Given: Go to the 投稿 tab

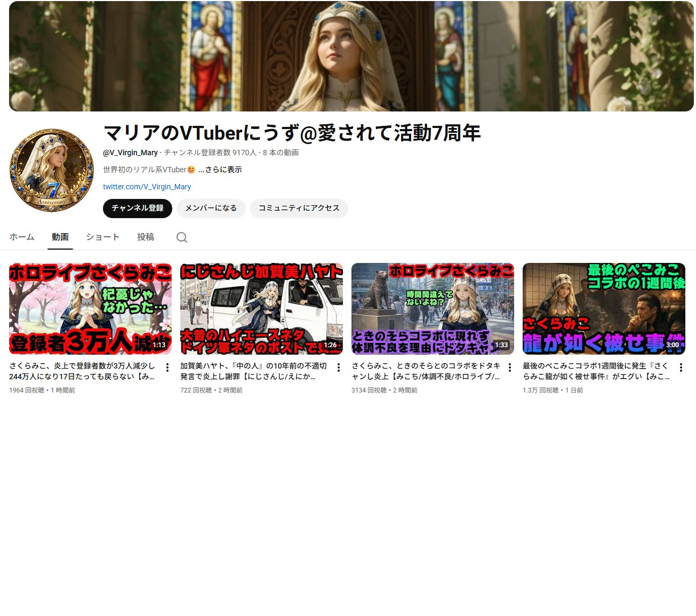Looking at the screenshot, I should coord(146,237).
